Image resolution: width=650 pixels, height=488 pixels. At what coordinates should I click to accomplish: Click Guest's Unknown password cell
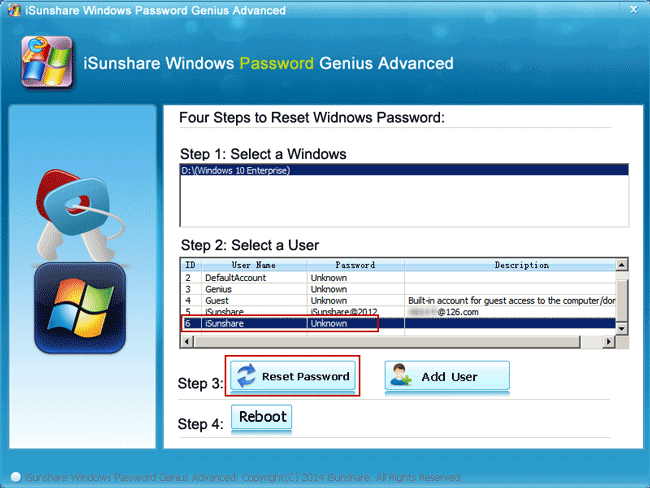(x=355, y=301)
